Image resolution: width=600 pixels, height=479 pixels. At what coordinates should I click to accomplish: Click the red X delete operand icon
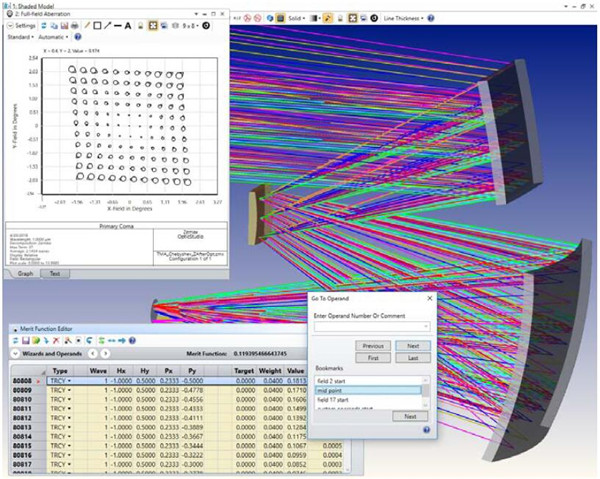point(55,341)
